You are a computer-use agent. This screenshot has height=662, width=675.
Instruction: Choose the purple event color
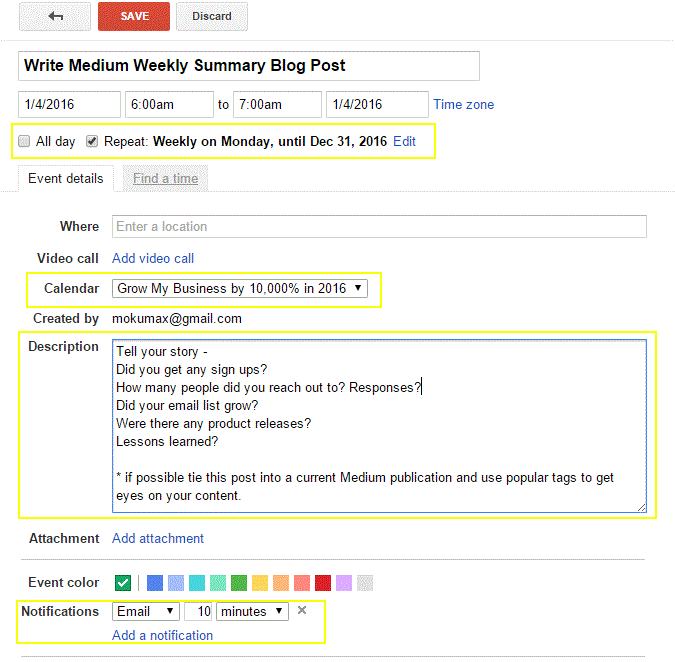click(x=344, y=583)
